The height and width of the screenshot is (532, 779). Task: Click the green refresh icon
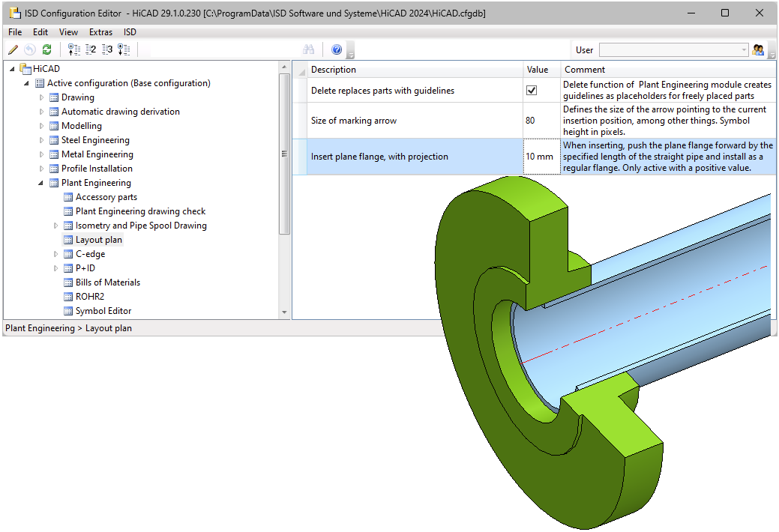(x=46, y=50)
